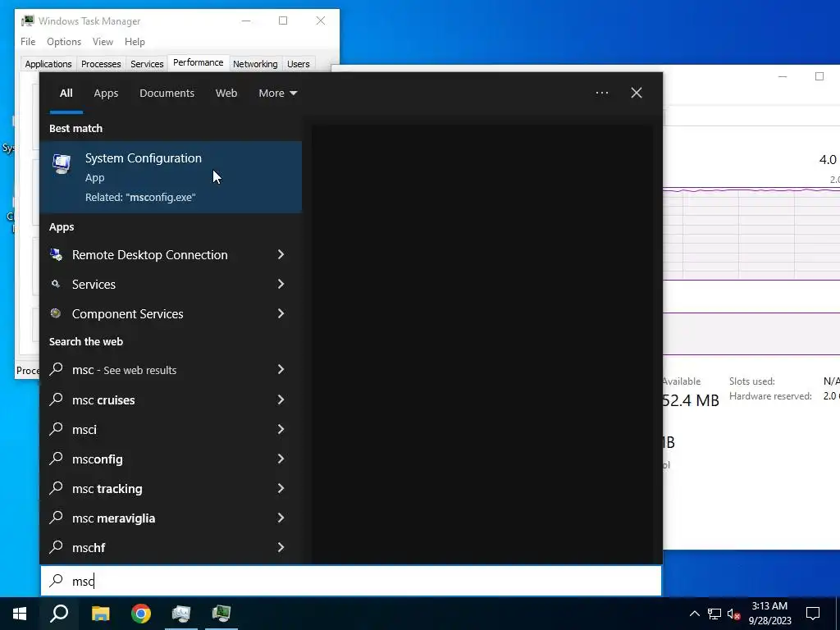
Task: Open the More filter dropdown
Action: 277,93
